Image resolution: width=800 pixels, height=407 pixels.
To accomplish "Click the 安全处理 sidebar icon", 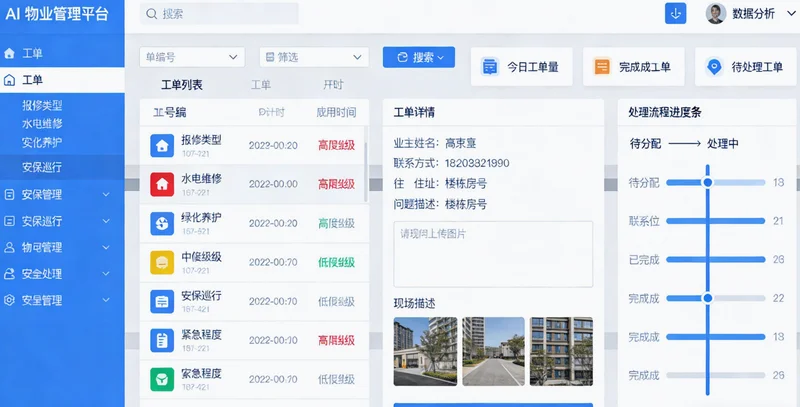I will [9, 274].
